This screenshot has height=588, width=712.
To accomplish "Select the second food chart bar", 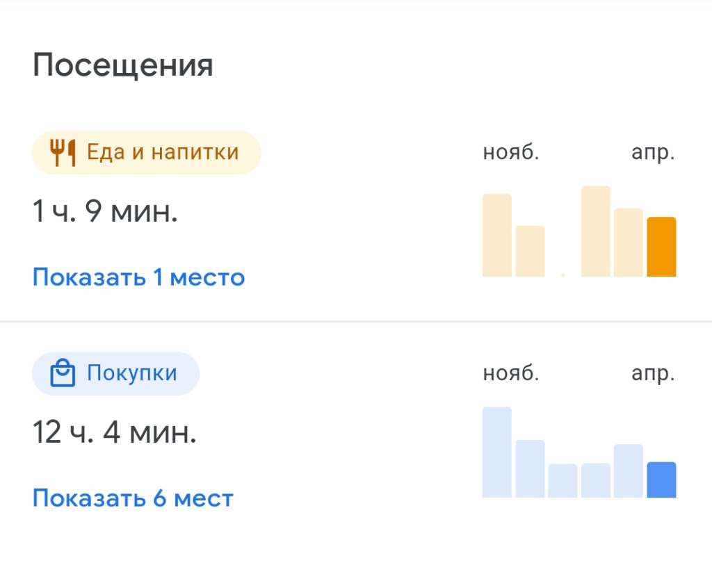I will pyautogui.click(x=530, y=251).
